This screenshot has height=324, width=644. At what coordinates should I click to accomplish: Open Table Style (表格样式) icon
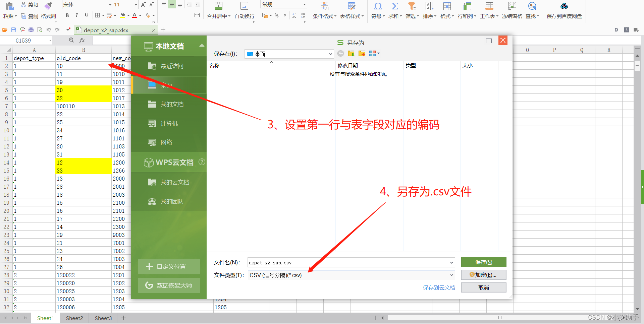(352, 6)
